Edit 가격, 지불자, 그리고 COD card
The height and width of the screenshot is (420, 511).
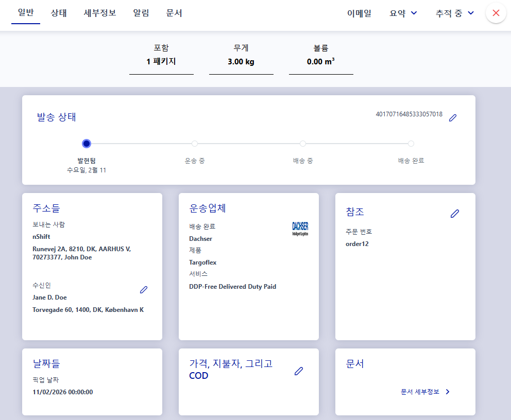(x=298, y=371)
